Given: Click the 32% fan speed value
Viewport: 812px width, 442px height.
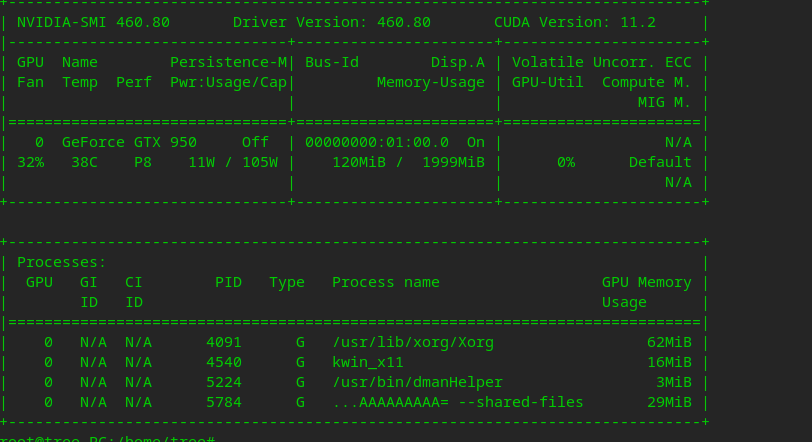Looking at the screenshot, I should click(x=30, y=162).
